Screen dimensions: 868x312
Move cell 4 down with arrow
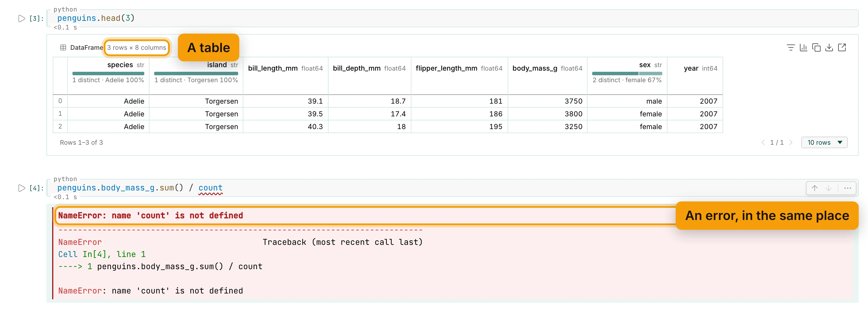coord(828,188)
